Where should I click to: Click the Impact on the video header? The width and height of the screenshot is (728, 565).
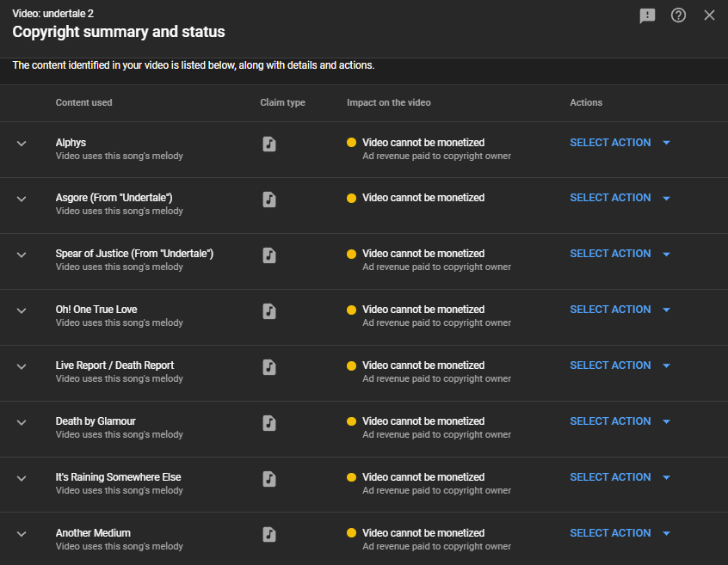(x=389, y=102)
